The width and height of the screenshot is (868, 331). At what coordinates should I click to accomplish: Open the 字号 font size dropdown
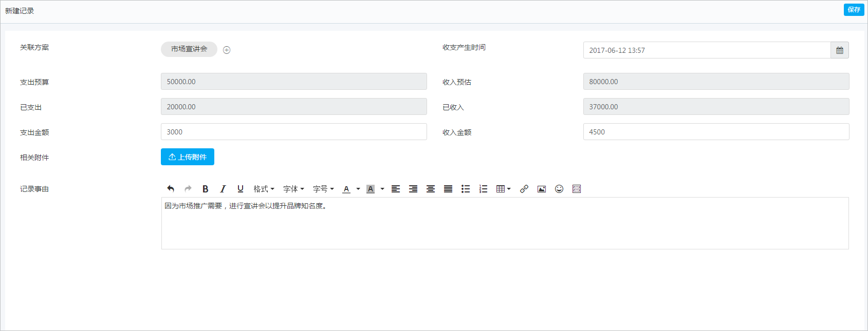pos(323,189)
